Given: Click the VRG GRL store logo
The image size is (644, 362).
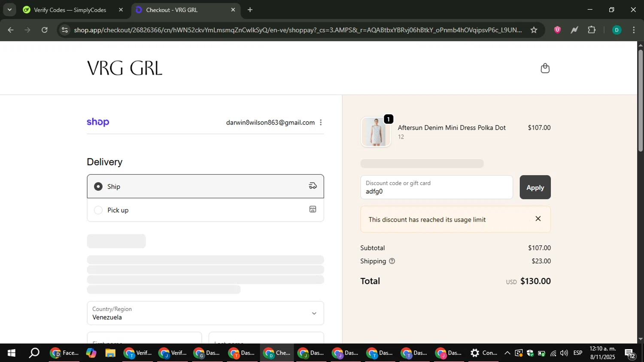Looking at the screenshot, I should 125,68.
